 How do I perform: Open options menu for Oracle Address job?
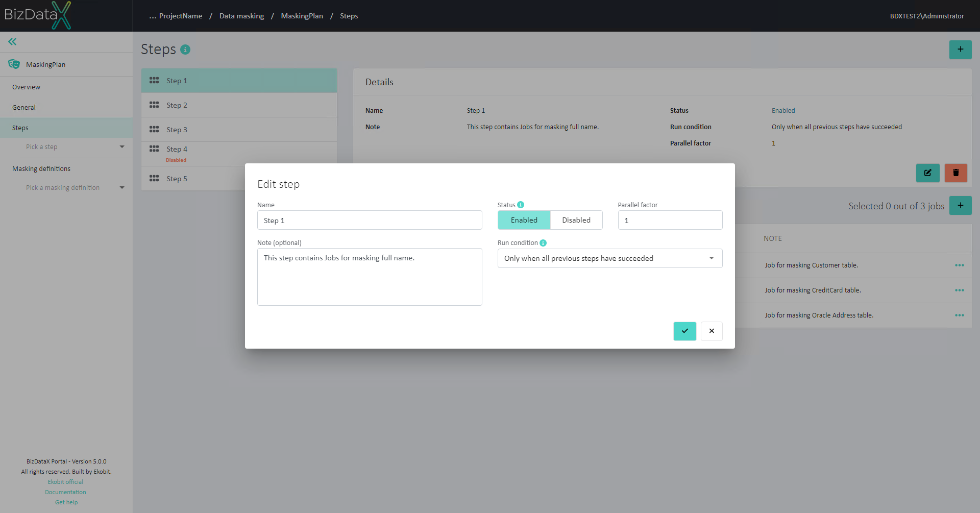(x=960, y=315)
